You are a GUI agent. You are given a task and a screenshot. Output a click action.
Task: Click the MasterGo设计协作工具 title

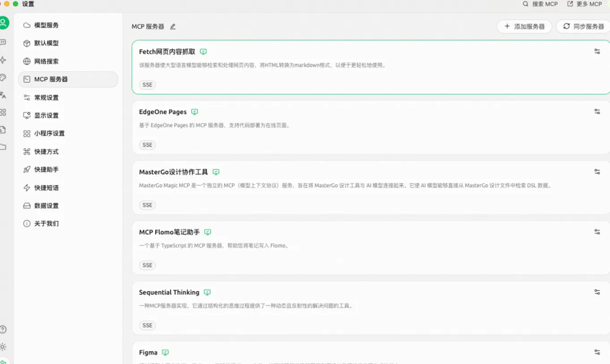click(x=173, y=172)
